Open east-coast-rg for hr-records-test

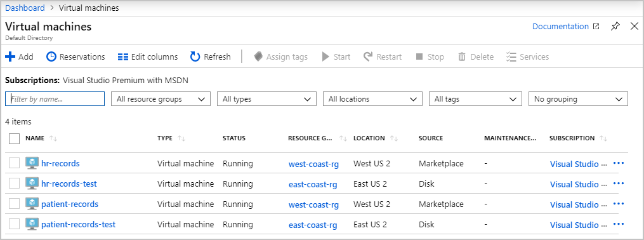coord(313,185)
